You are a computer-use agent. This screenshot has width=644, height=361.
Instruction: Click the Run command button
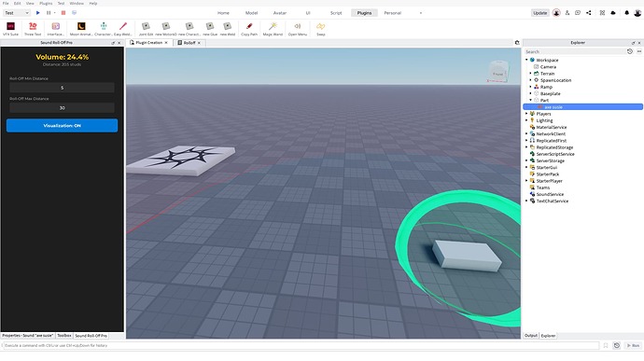click(x=633, y=346)
